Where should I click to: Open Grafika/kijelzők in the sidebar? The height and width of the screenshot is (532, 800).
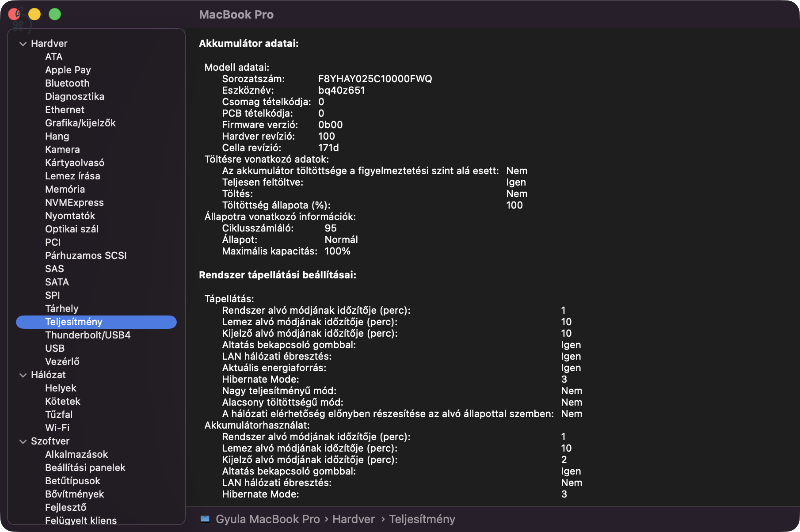(80, 123)
